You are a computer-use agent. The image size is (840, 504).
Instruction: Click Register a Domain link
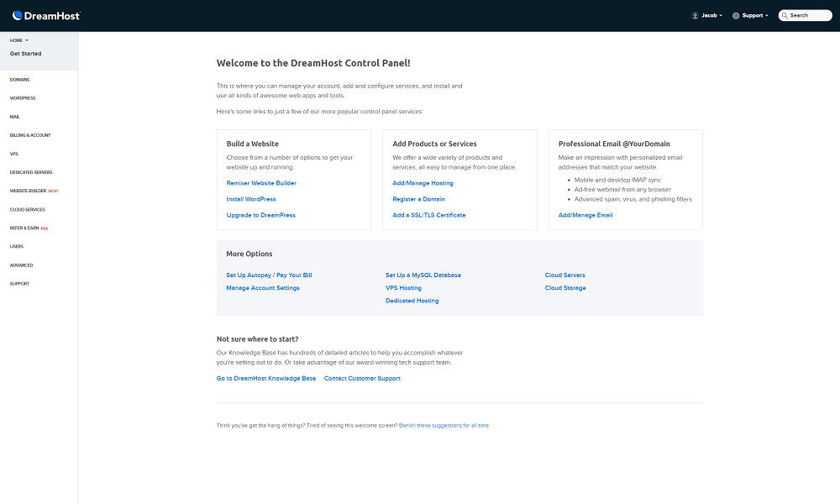[x=418, y=199]
